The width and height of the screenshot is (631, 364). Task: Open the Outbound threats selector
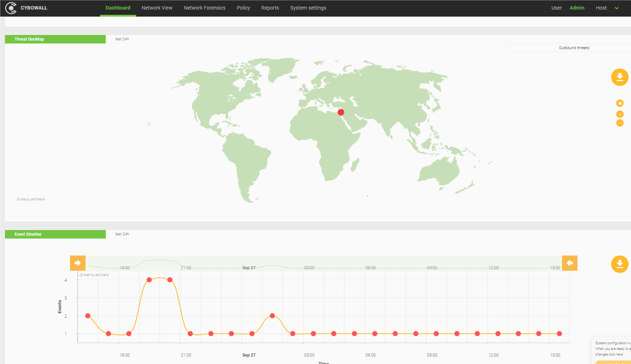[568, 48]
